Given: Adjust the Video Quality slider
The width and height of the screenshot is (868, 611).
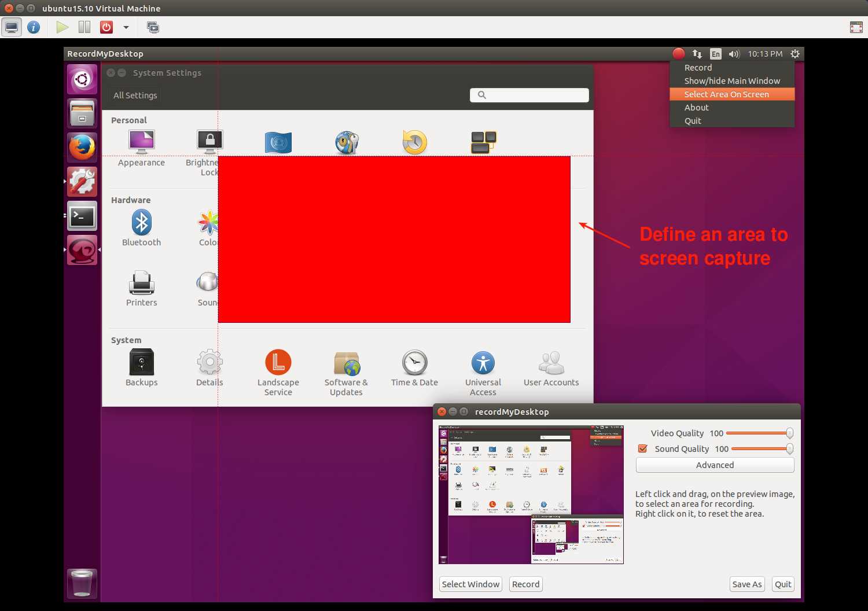Looking at the screenshot, I should click(760, 433).
